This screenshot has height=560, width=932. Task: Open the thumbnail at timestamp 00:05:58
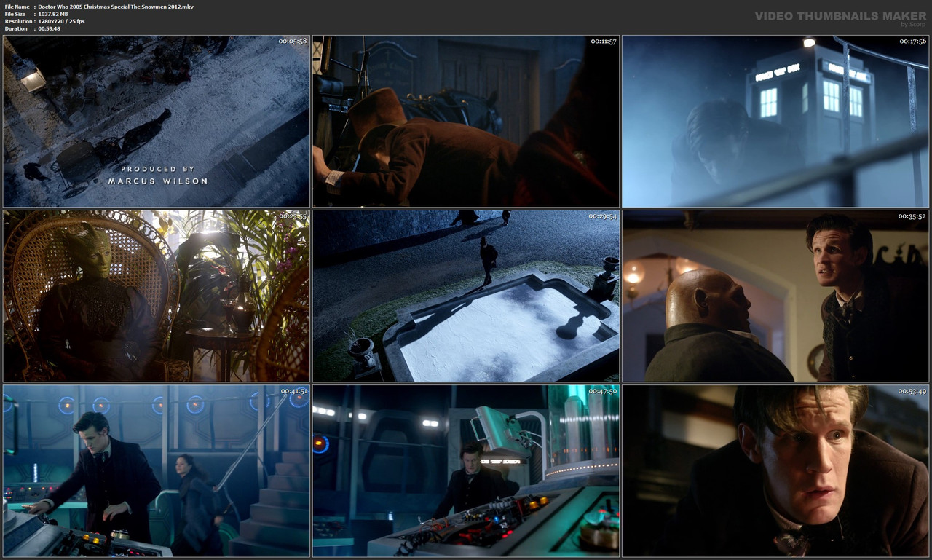(x=156, y=121)
